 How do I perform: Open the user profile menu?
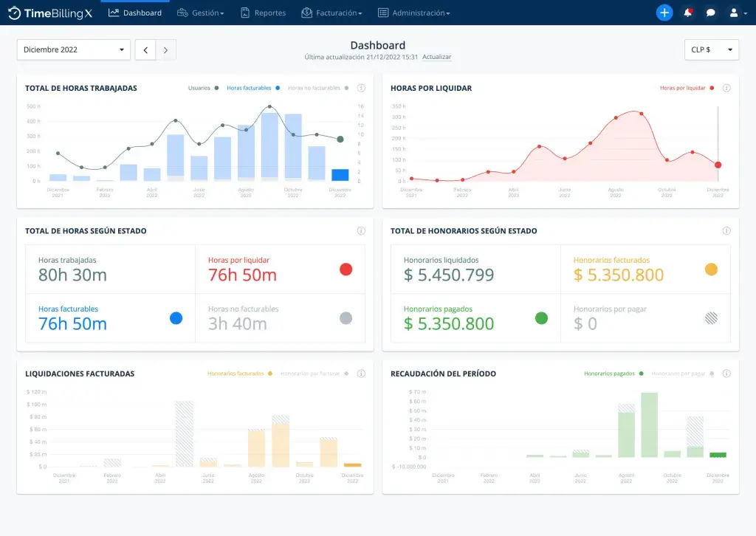pos(738,13)
